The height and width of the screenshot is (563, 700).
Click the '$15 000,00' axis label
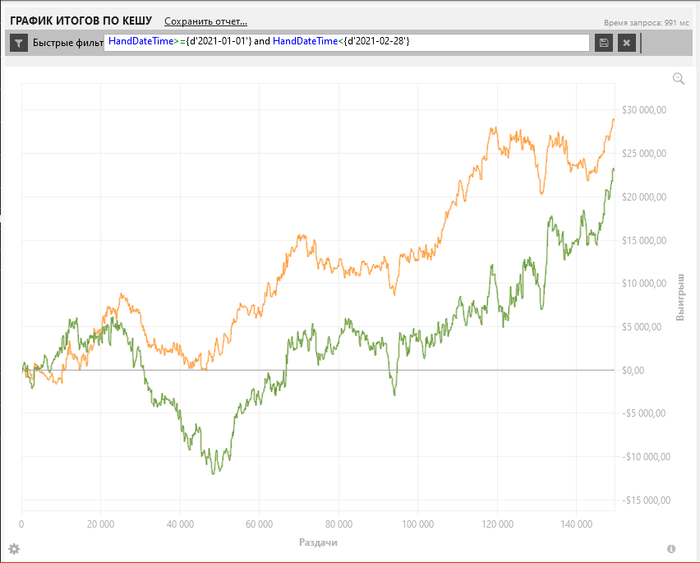click(644, 240)
